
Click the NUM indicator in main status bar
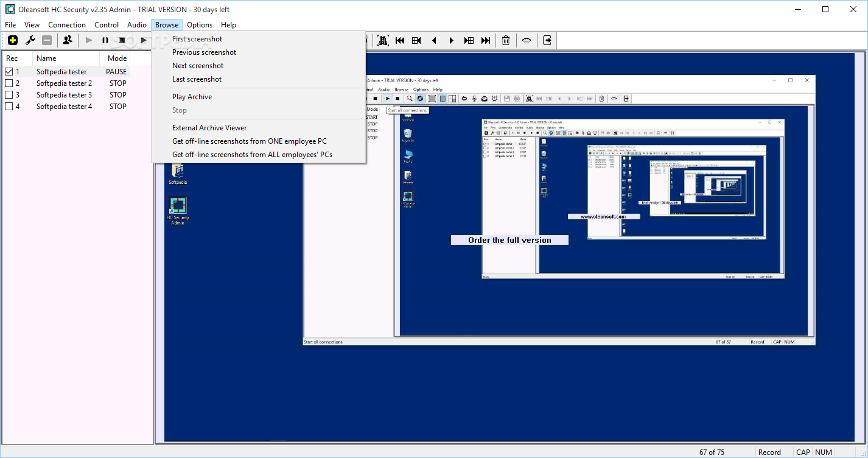[824, 453]
